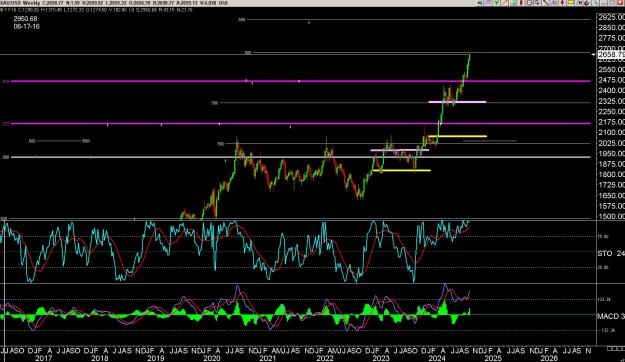Click the 2024 year label on time axis
The height and width of the screenshot is (362, 625).
437,358
